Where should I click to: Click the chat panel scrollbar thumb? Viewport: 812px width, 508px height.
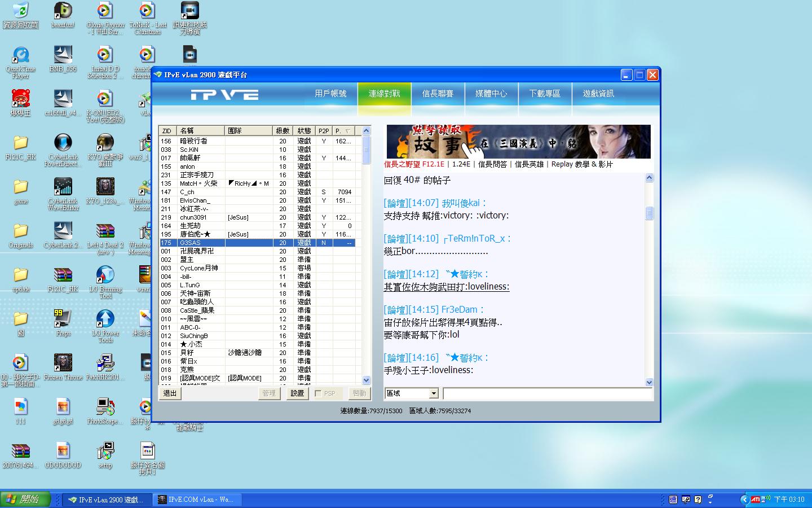click(649, 213)
